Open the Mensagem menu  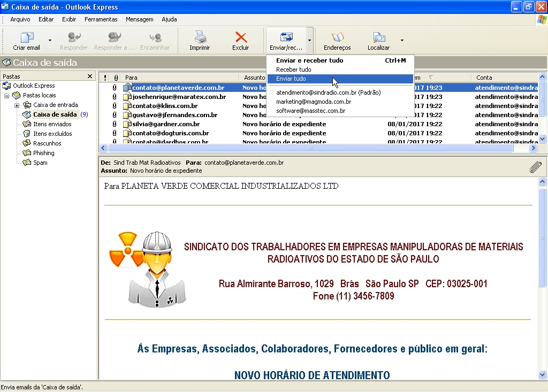pos(140,20)
